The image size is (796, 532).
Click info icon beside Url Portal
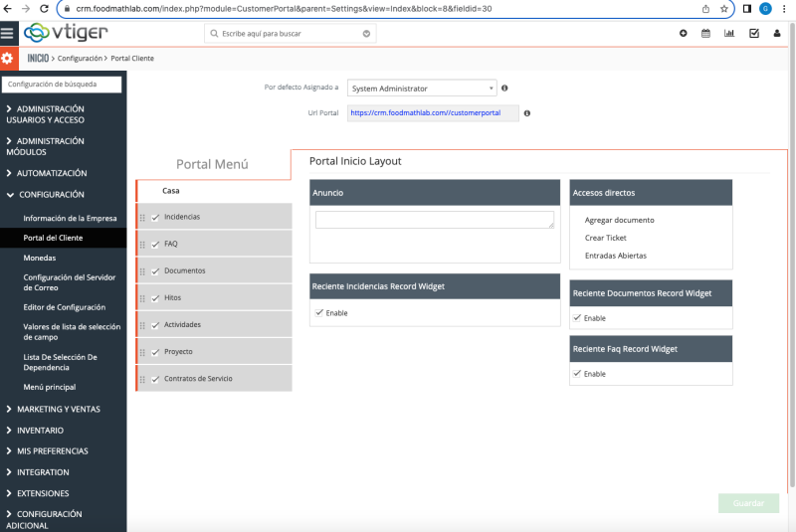click(x=526, y=113)
